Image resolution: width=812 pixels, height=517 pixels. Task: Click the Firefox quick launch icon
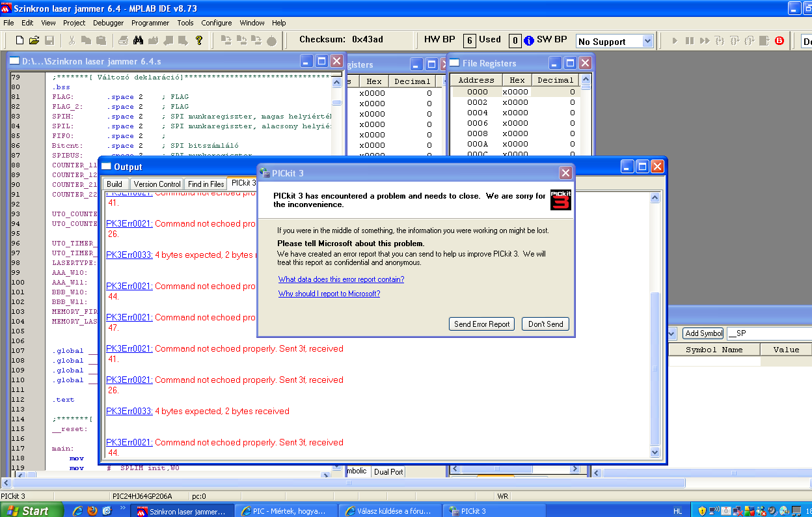92,510
